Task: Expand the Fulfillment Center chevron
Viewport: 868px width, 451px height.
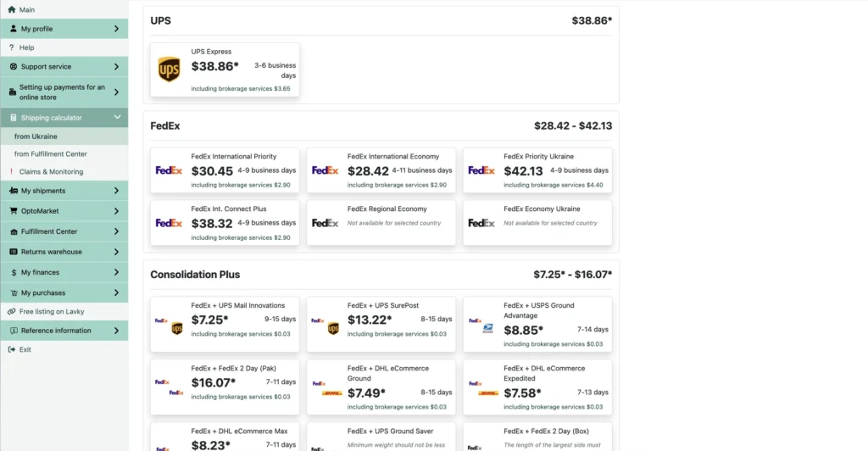Action: point(116,231)
